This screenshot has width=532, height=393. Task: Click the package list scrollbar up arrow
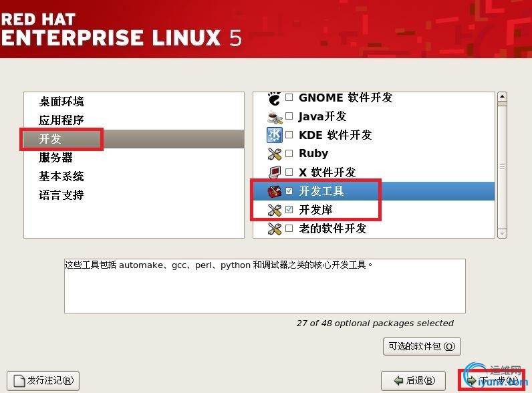(502, 97)
